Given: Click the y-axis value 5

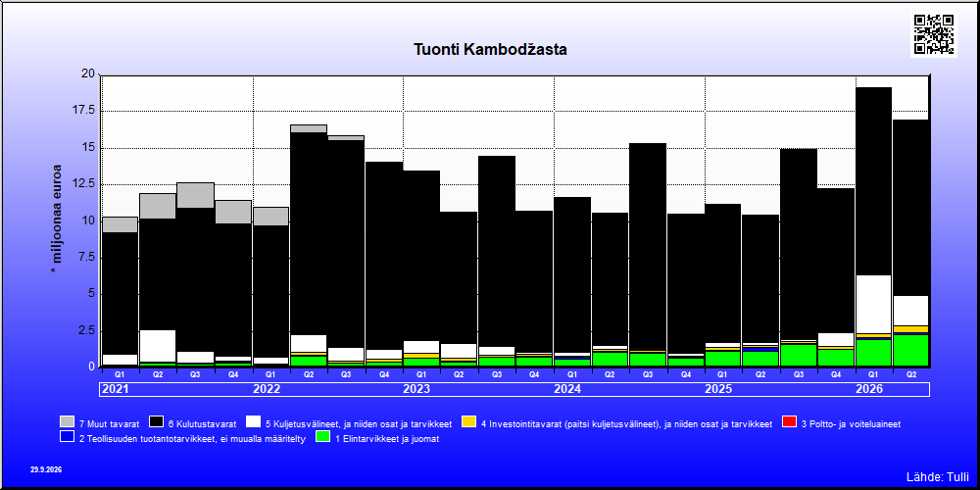Looking at the screenshot, I should click(92, 293).
